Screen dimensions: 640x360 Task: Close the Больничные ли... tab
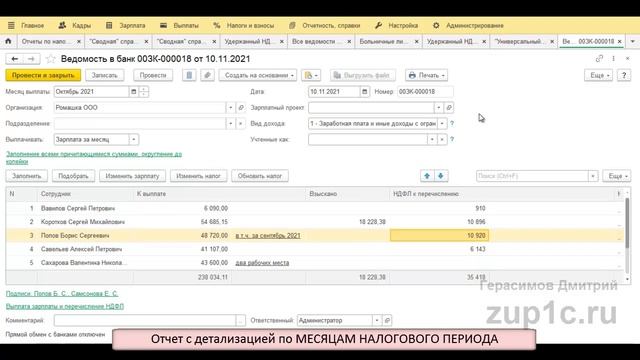pos(416,42)
